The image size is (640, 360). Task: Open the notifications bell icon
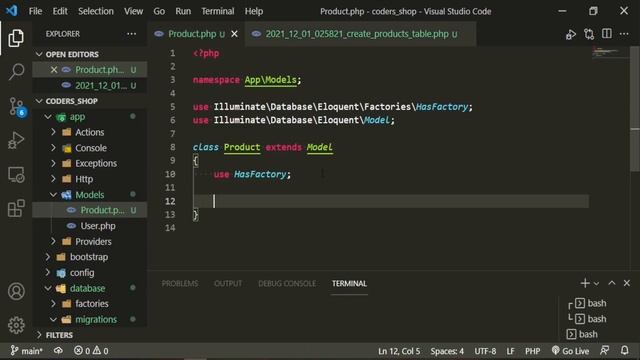coord(624,350)
